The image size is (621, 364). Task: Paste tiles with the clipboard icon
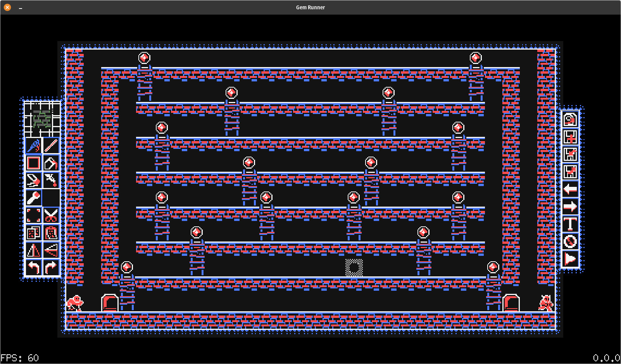click(x=51, y=233)
